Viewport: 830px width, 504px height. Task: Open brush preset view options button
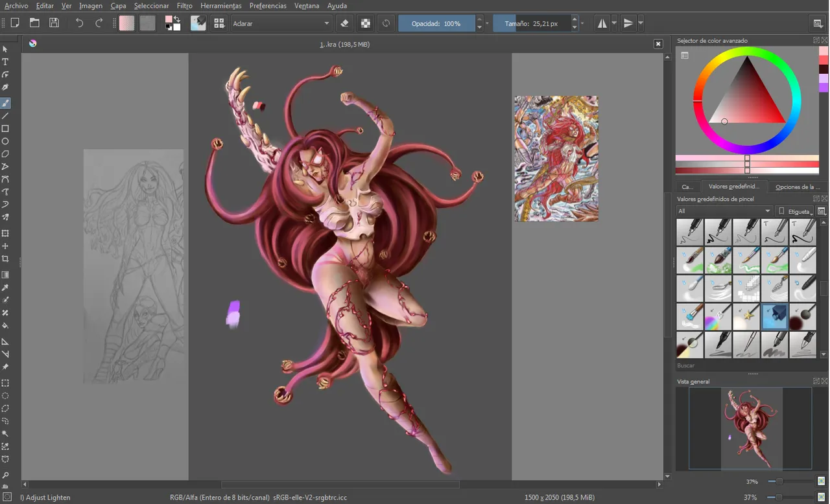click(x=822, y=211)
